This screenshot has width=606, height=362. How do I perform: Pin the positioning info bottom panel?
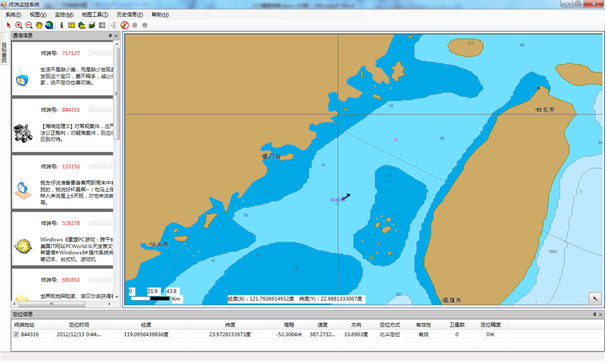point(594,314)
